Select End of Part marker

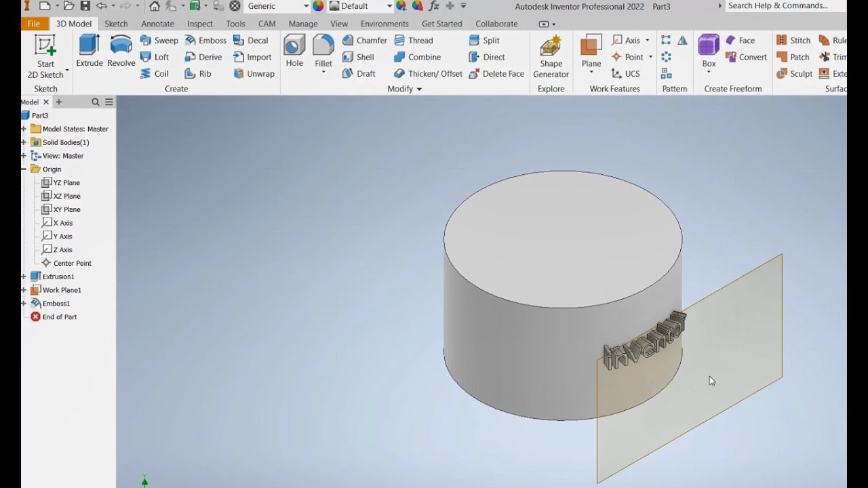[54, 317]
